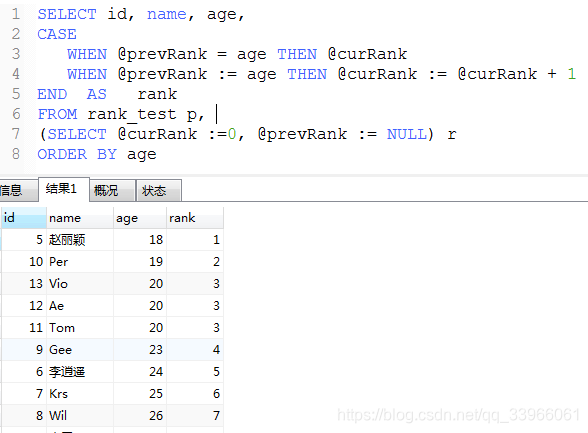This screenshot has height=433, width=588.
Task: Click the rank column header
Action: pyautogui.click(x=195, y=218)
